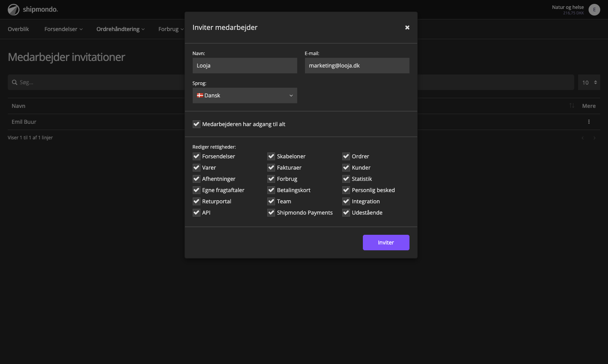Click the Shipmondo logo

(33, 9)
